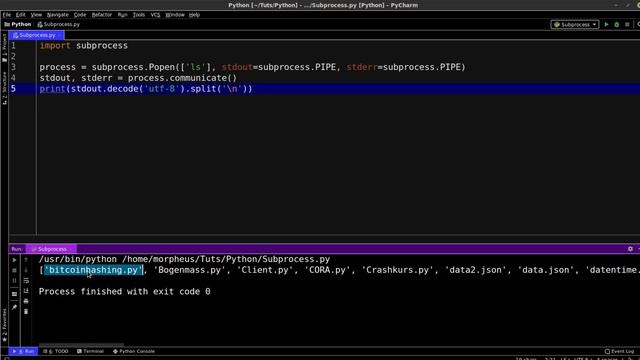Open the Code menu

point(80,15)
